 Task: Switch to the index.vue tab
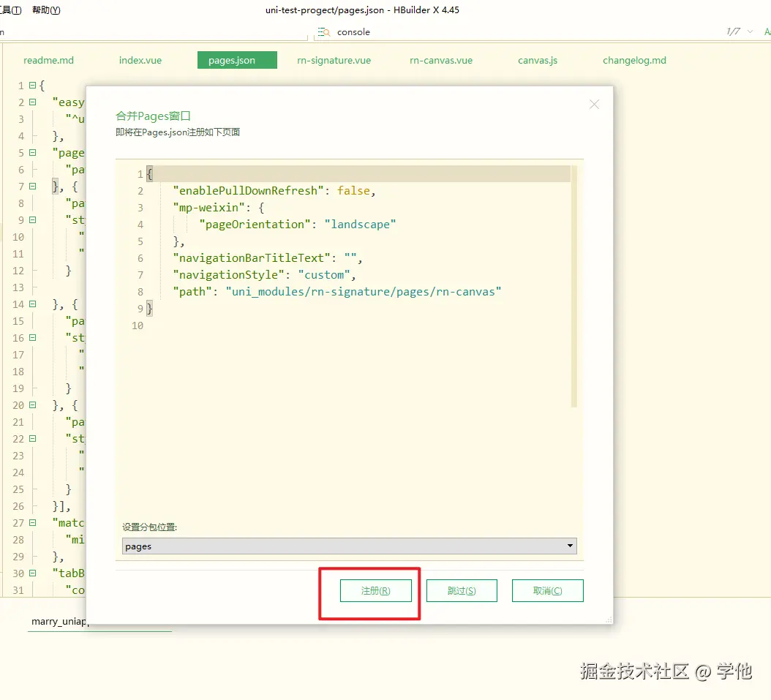point(140,61)
